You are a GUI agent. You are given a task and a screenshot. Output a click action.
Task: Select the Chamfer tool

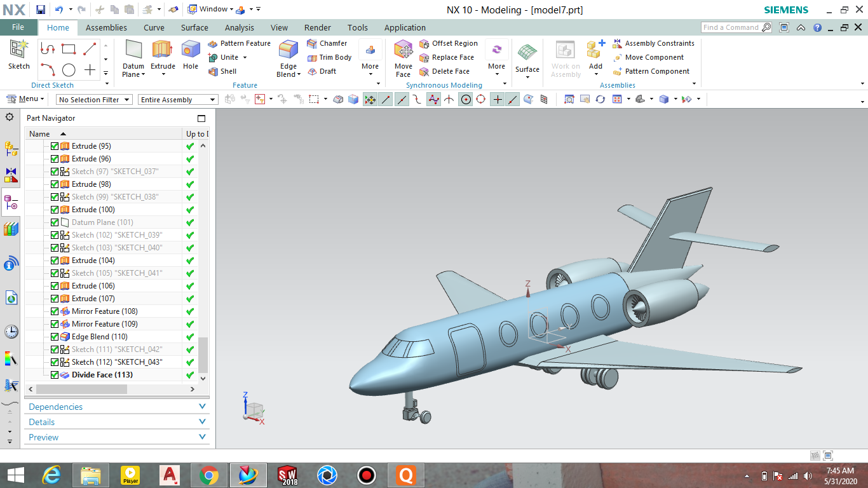click(x=327, y=43)
